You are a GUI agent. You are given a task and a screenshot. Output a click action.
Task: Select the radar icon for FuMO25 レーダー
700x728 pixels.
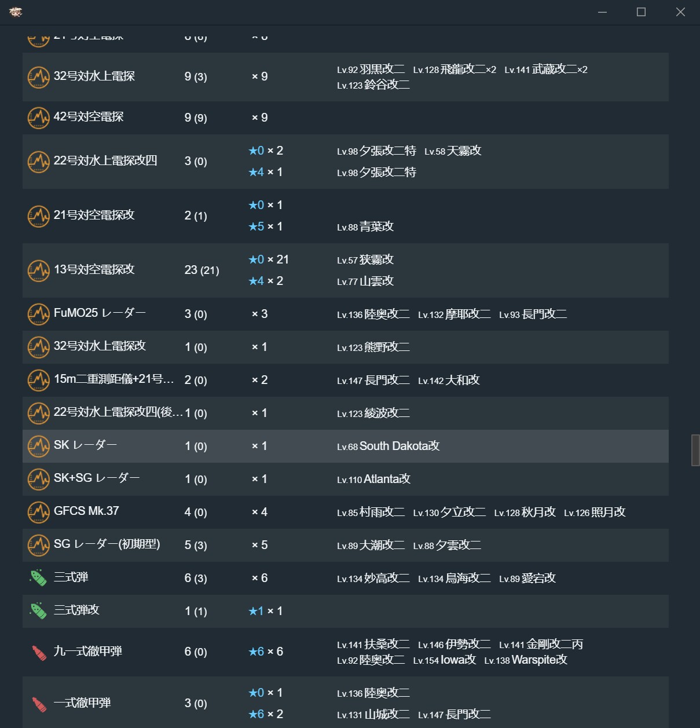click(38, 314)
